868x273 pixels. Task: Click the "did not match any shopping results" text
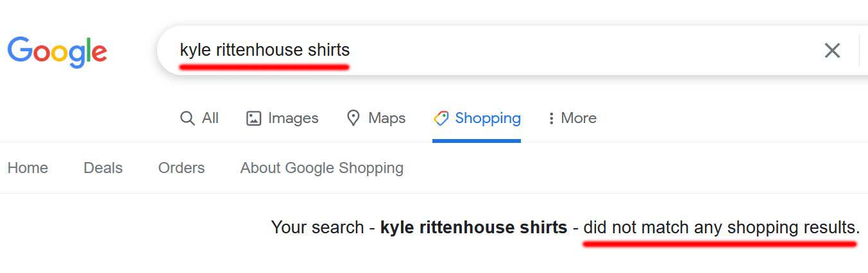click(721, 227)
